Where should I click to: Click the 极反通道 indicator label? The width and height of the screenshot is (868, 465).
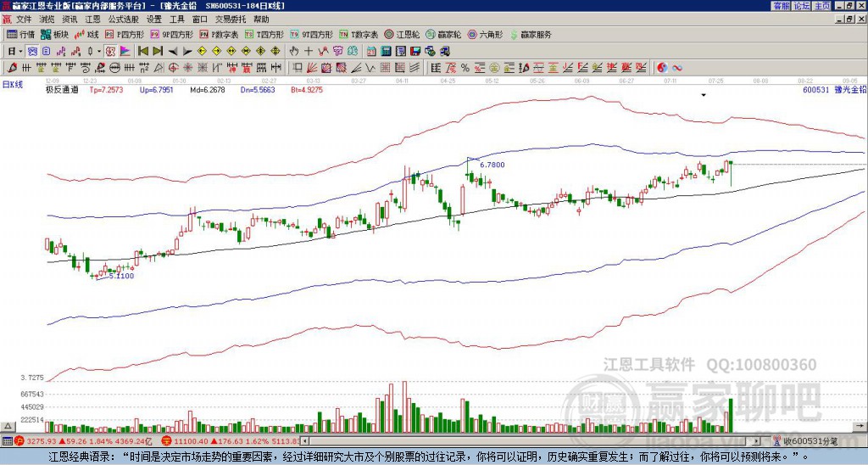tap(62, 89)
